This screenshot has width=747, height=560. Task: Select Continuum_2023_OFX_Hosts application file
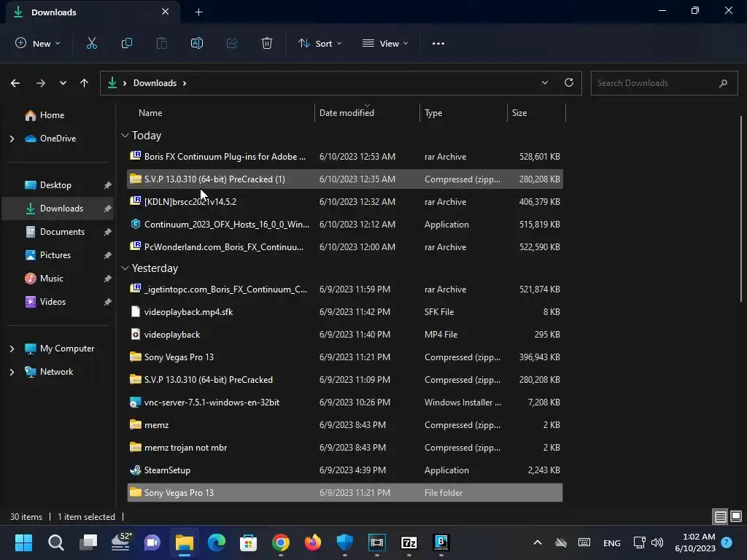coord(345,225)
